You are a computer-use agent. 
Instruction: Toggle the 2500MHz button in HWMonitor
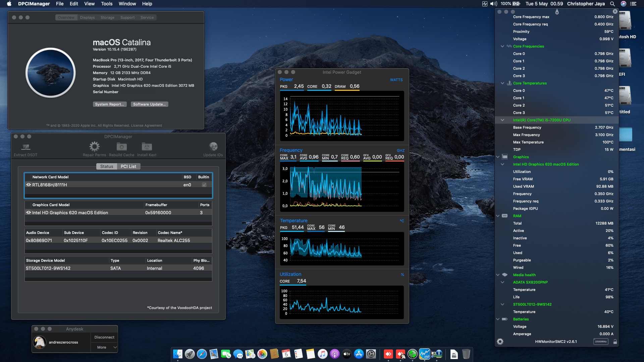pyautogui.click(x=601, y=342)
